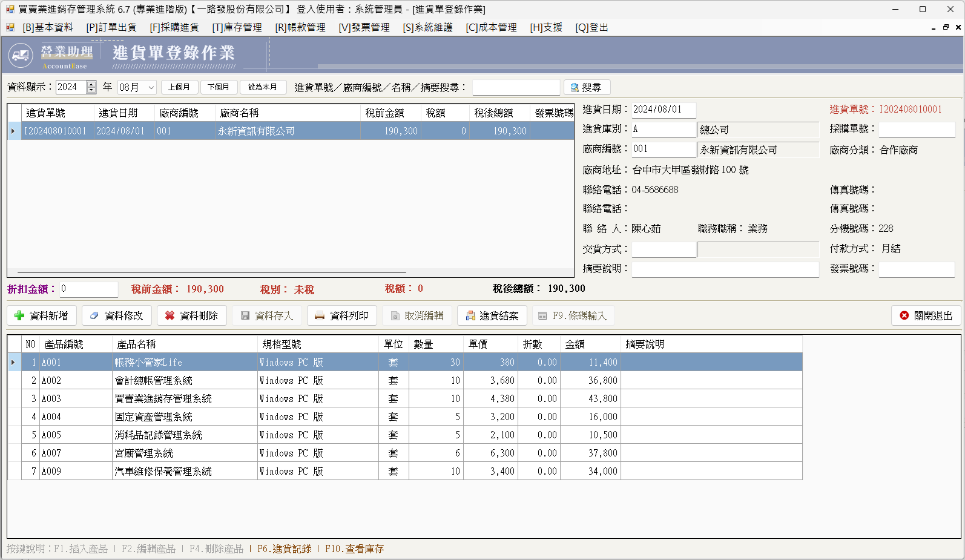Click the delivery truck logo in header
The image size is (965, 560).
(x=21, y=56)
